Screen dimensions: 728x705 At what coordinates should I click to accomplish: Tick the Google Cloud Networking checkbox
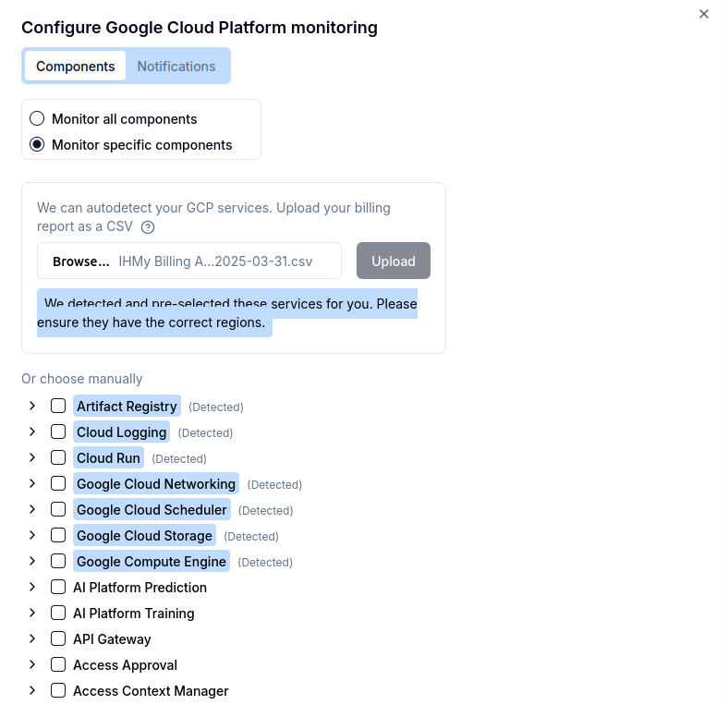pos(58,483)
